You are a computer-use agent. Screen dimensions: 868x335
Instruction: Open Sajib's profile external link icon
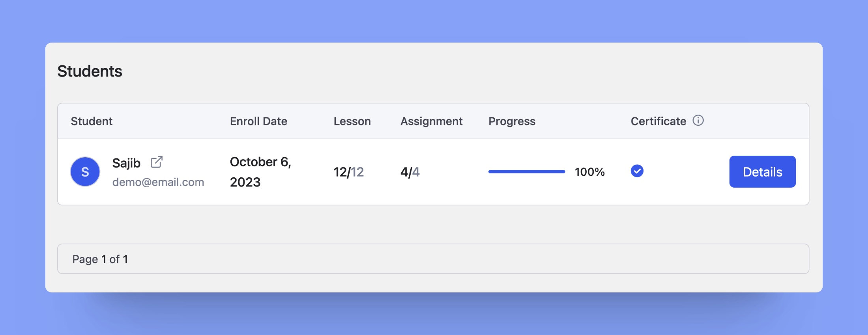point(157,162)
